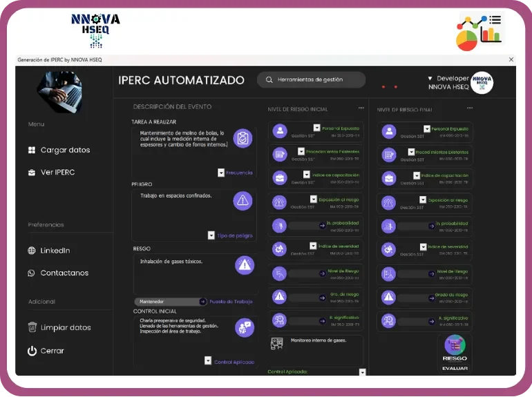This screenshot has width=532, height=397.
Task: Expand the Developer NNOVA HSEQ user menu
Action: [x=430, y=79]
